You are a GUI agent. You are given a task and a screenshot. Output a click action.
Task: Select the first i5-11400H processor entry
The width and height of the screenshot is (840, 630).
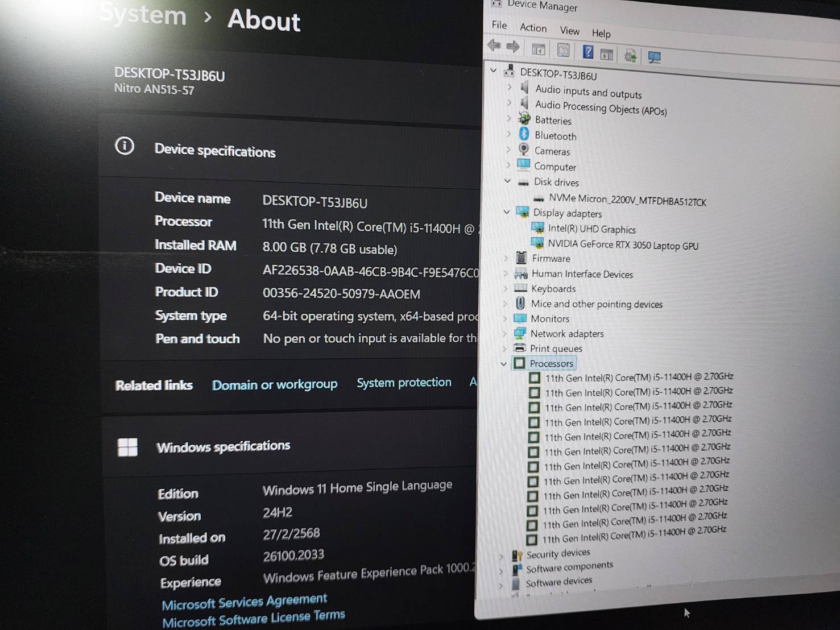click(x=639, y=377)
